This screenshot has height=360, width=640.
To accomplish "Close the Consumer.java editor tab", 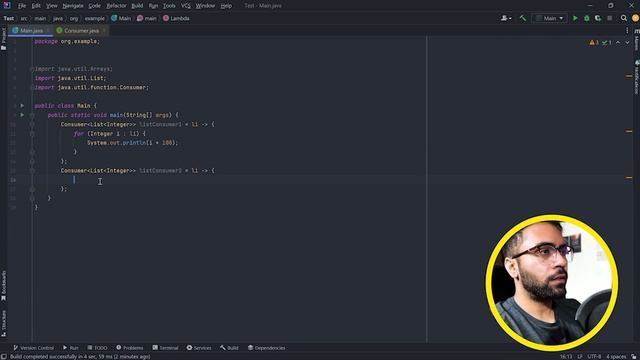I will click(x=104, y=31).
